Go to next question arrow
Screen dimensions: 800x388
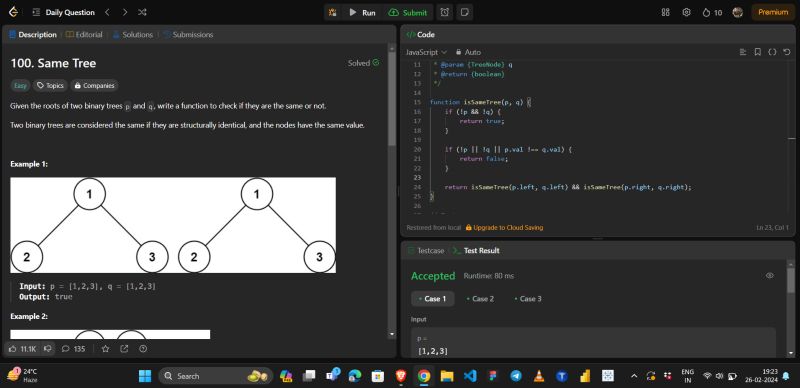[x=124, y=12]
